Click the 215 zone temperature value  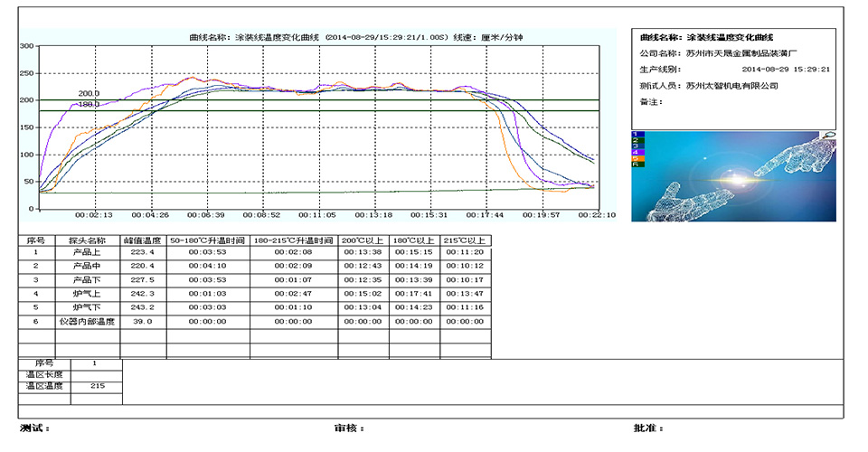click(x=98, y=386)
